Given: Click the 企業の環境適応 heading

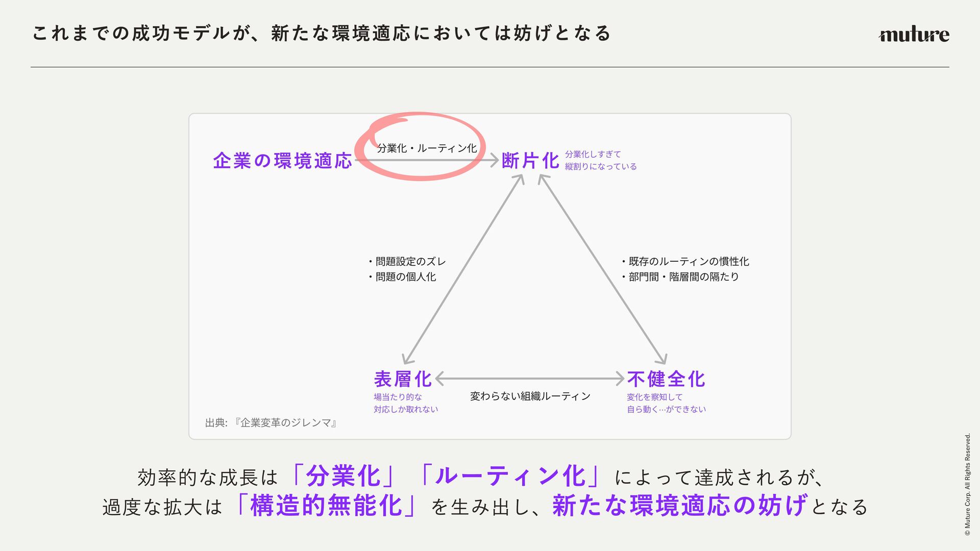Looking at the screenshot, I should (283, 161).
